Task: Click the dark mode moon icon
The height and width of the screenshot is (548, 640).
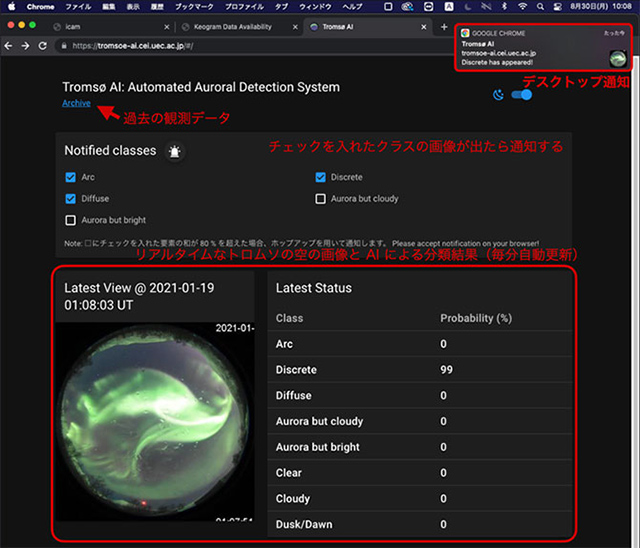Action: pos(498,95)
